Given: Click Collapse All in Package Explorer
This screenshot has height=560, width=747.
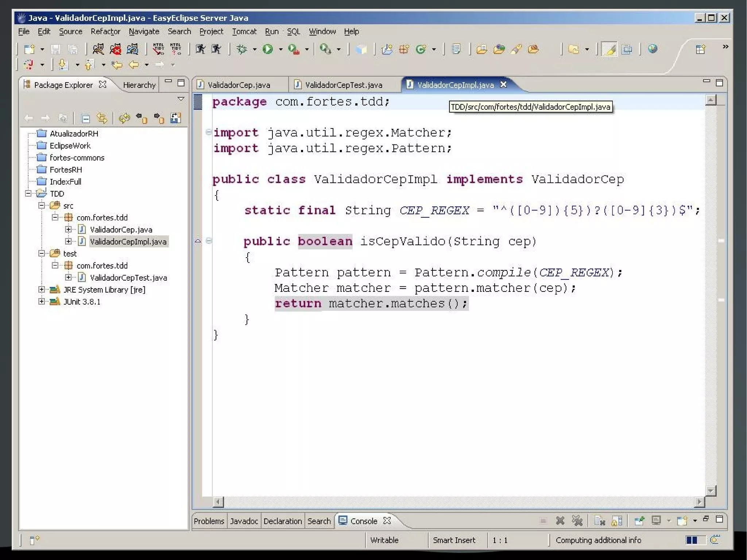Looking at the screenshot, I should point(85,118).
